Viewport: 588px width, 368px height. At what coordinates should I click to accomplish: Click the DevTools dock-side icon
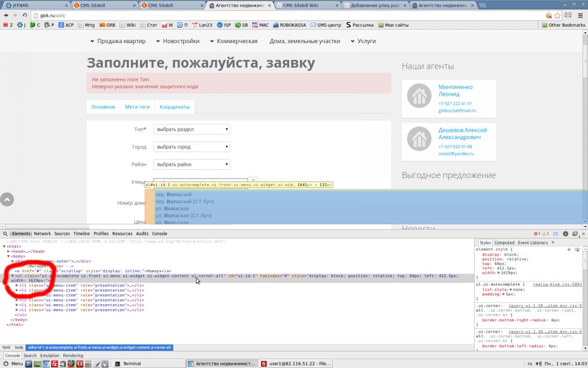pos(575,234)
